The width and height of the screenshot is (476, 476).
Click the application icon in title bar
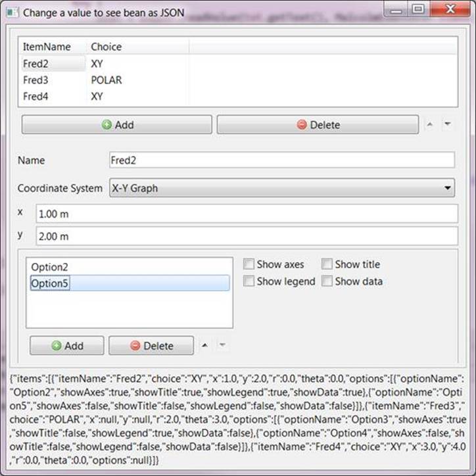click(x=12, y=12)
